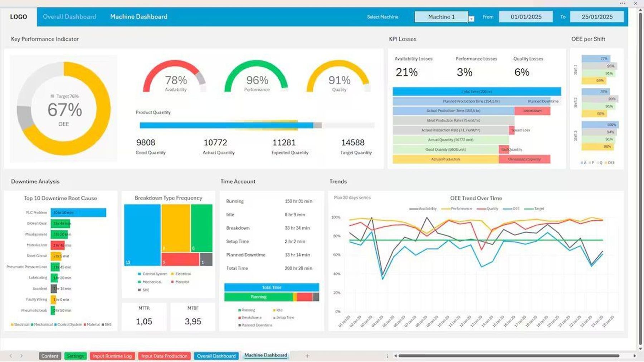Close the window with the X
The height and width of the screenshot is (362, 644).
click(x=635, y=3)
